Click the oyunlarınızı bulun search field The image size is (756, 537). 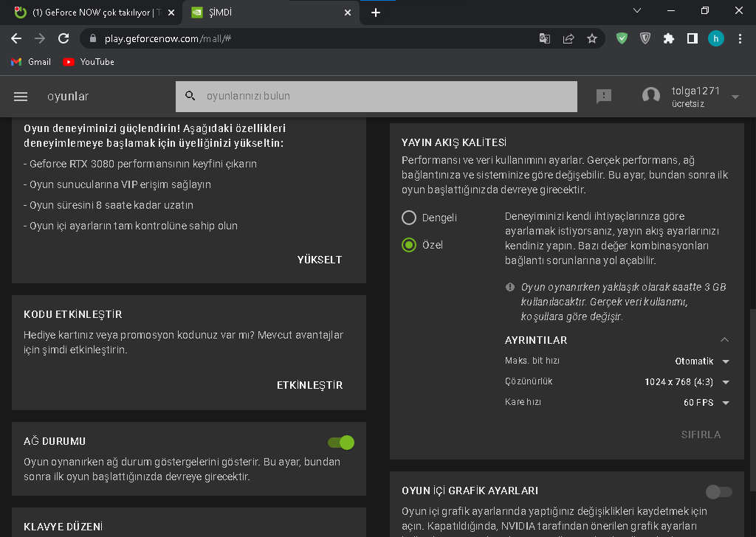click(376, 97)
